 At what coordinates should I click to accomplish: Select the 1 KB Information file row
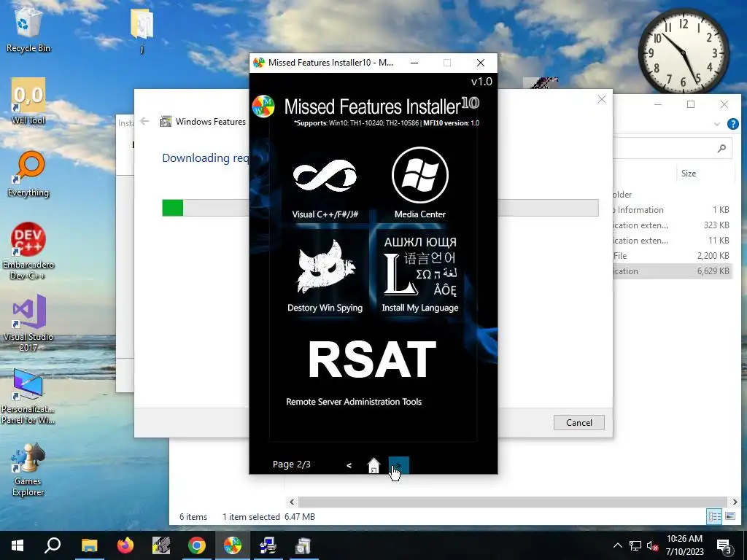(672, 210)
